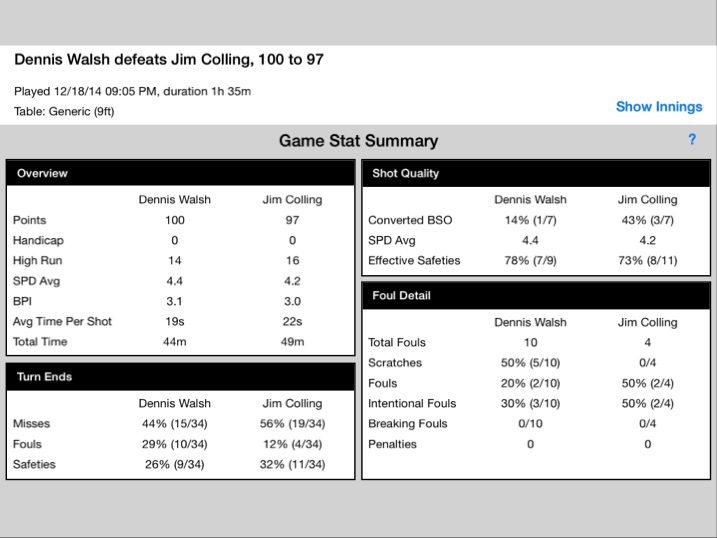
Task: Click the Game Stat Summary heading
Action: tap(358, 141)
